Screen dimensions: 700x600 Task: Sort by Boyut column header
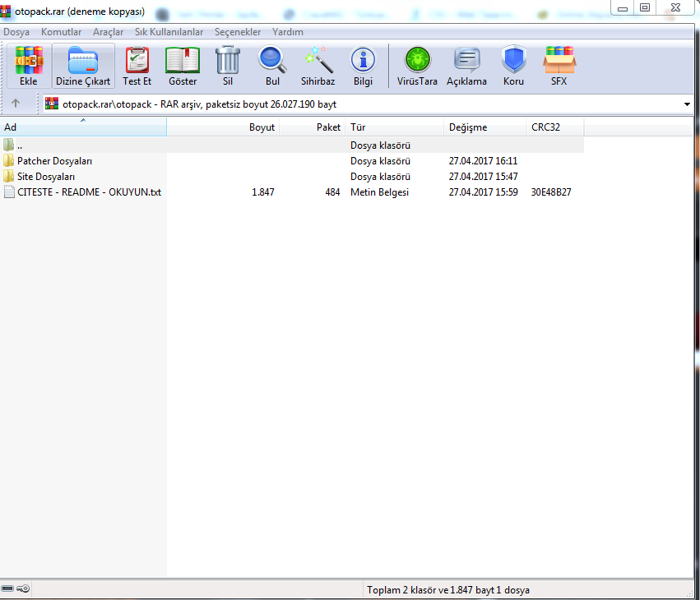(x=223, y=127)
